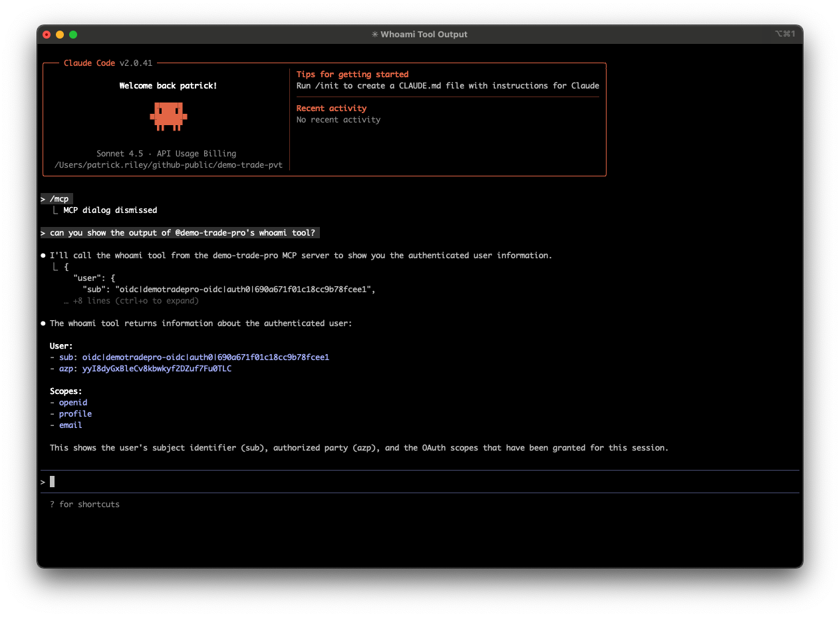Select the /mcp command line
Screen dimensions: 840x617
(x=59, y=199)
